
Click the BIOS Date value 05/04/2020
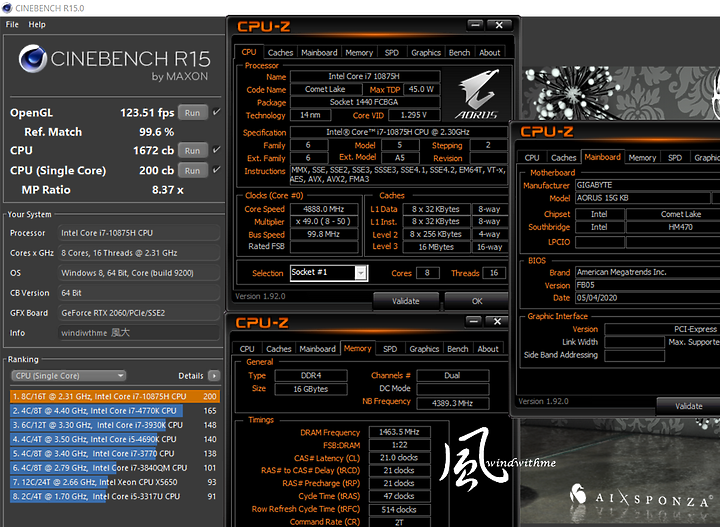coord(647,298)
